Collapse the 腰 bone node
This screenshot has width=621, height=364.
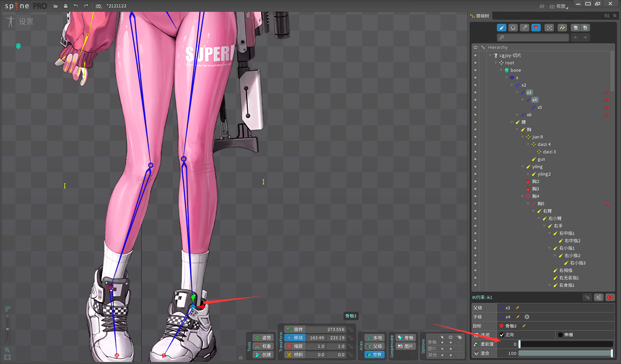[512, 122]
